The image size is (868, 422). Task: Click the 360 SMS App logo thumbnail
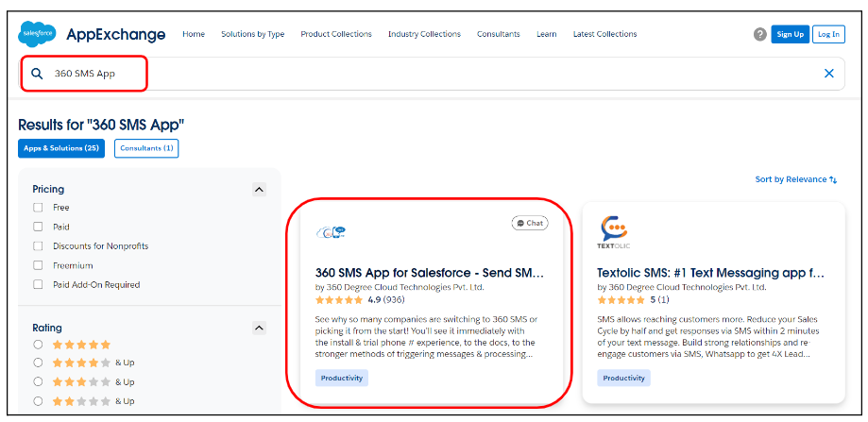(331, 231)
